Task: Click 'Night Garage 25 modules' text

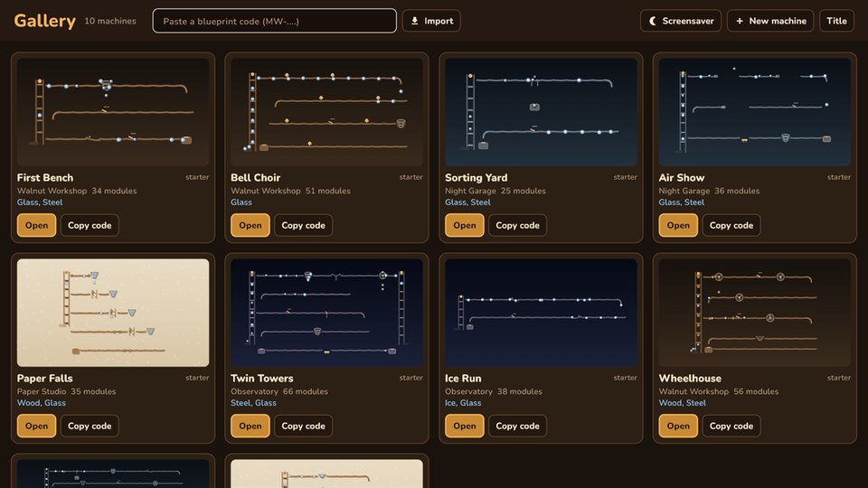Action: click(x=495, y=191)
